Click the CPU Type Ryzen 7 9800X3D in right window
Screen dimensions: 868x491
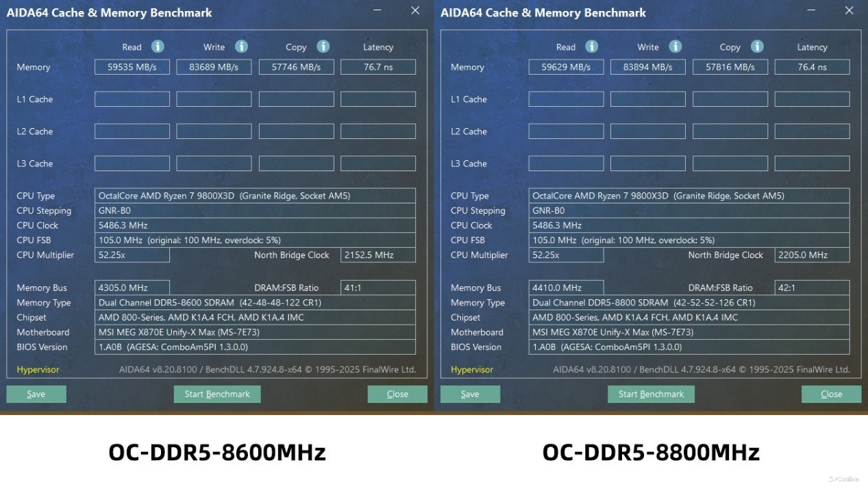click(x=689, y=196)
